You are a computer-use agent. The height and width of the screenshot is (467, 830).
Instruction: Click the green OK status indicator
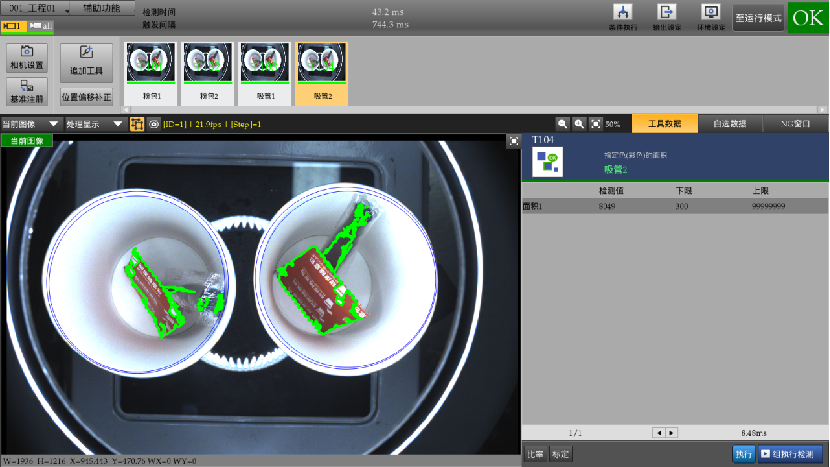click(x=807, y=18)
